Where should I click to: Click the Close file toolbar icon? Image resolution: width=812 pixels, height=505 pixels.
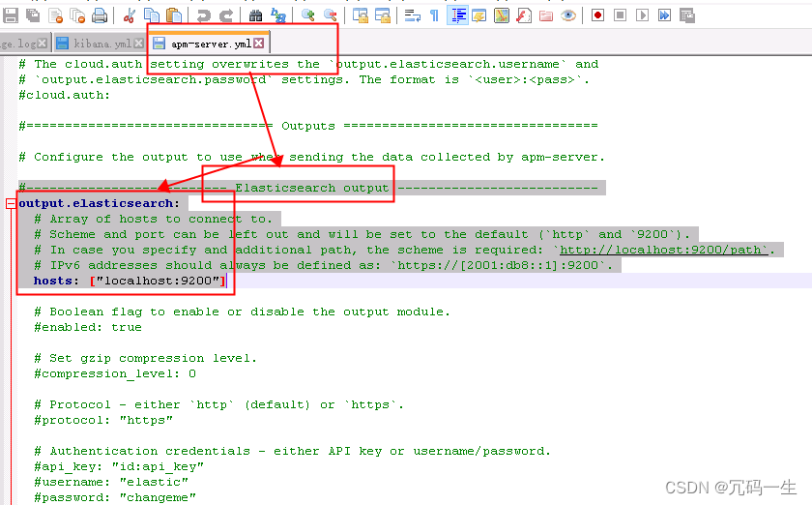click(55, 16)
